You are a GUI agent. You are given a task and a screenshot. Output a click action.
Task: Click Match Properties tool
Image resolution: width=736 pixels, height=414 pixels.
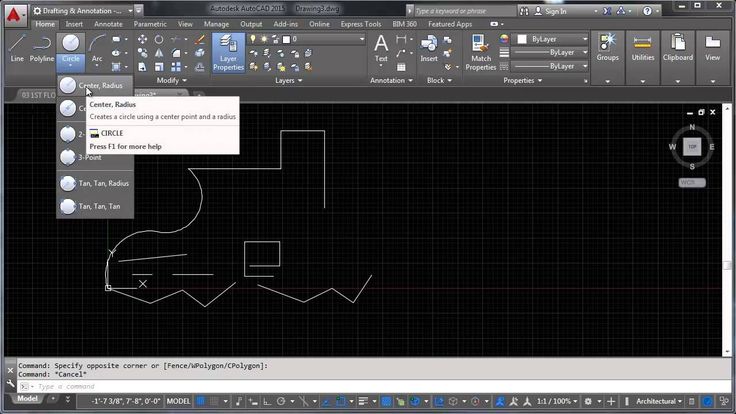click(x=481, y=53)
